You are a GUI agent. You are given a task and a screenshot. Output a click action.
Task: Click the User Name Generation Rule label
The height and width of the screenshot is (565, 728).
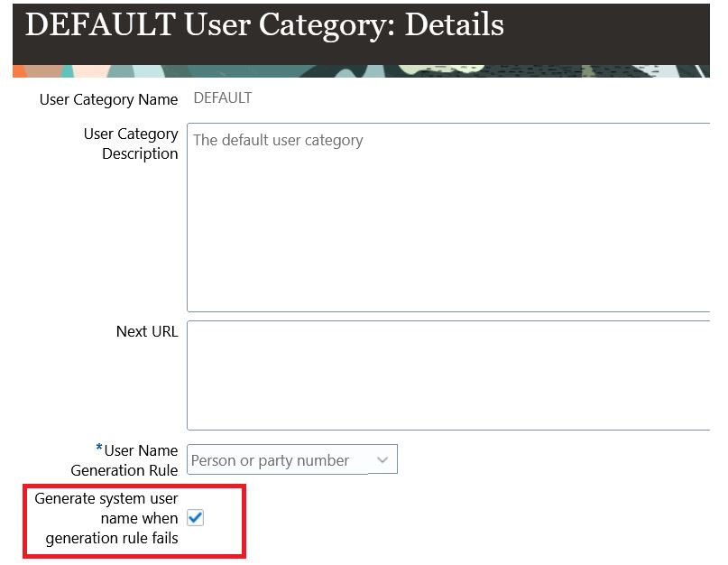(124, 460)
